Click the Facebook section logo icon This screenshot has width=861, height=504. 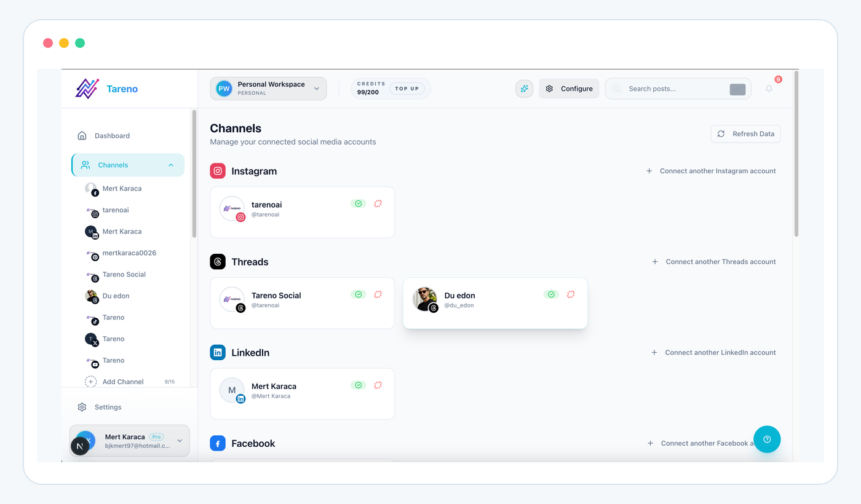(218, 443)
